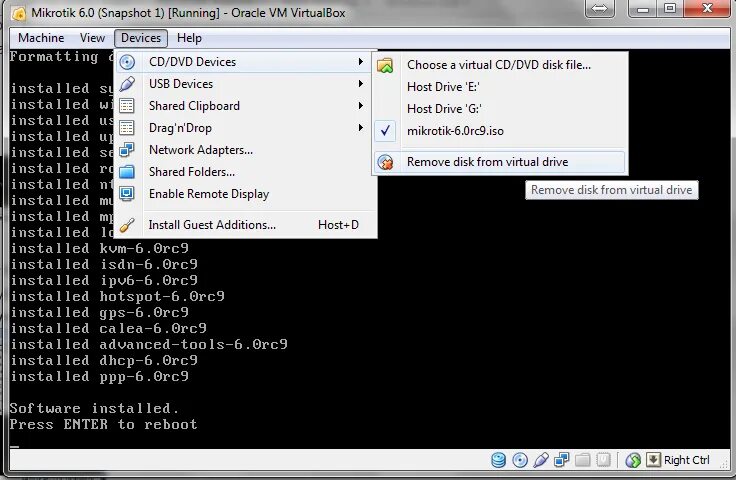Open the Drag'n'Drop entry
Image resolution: width=736 pixels, height=480 pixels.
tap(245, 128)
